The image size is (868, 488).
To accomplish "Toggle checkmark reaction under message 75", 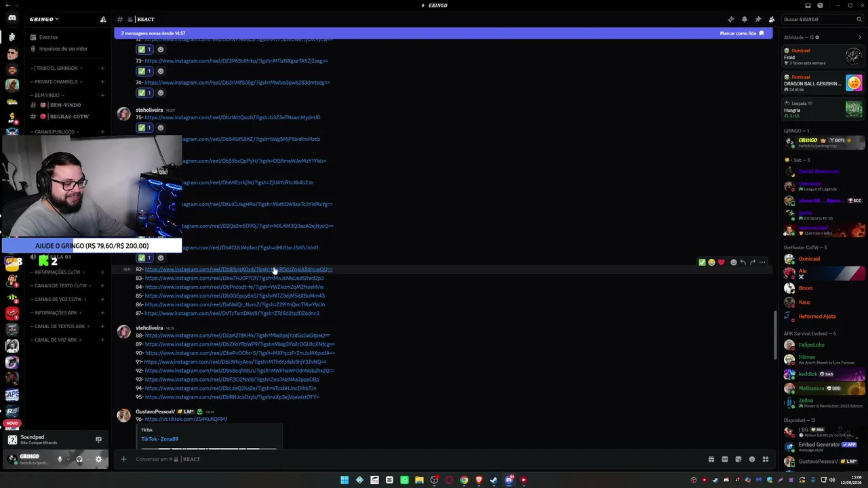I will point(144,127).
